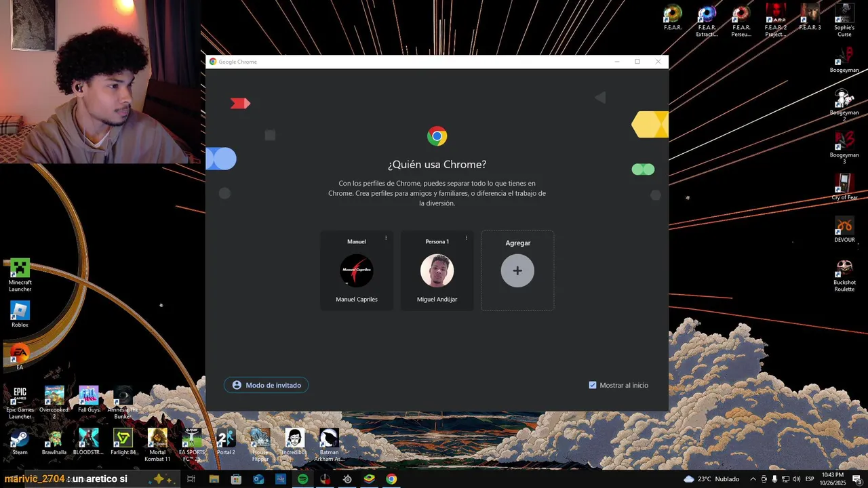Open the Overcooked! 2 desktop shortcut
The width and height of the screenshot is (868, 488).
[x=54, y=403]
